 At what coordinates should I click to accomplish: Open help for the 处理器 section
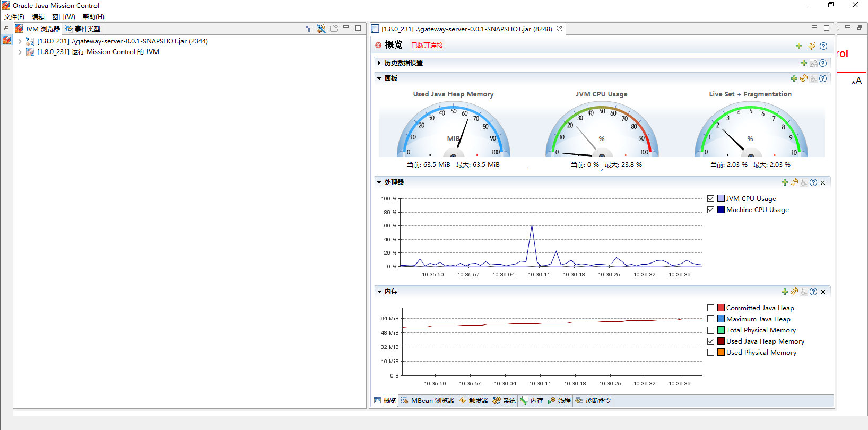pos(813,182)
